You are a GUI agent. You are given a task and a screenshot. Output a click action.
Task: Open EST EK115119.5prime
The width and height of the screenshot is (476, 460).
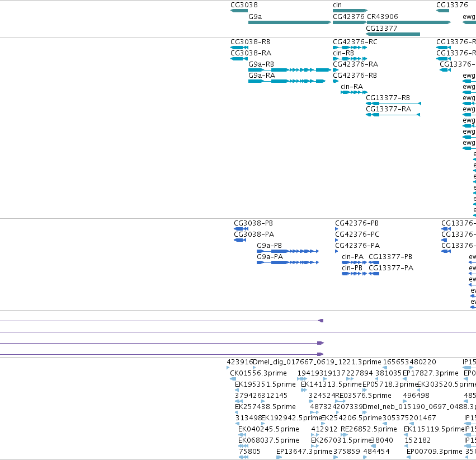point(434,429)
